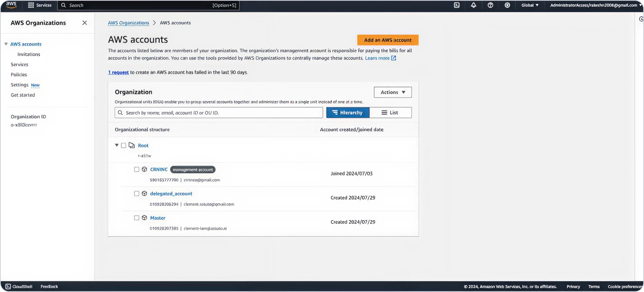Image resolution: width=644 pixels, height=292 pixels.
Task: Click the account search input field
Action: (221, 113)
